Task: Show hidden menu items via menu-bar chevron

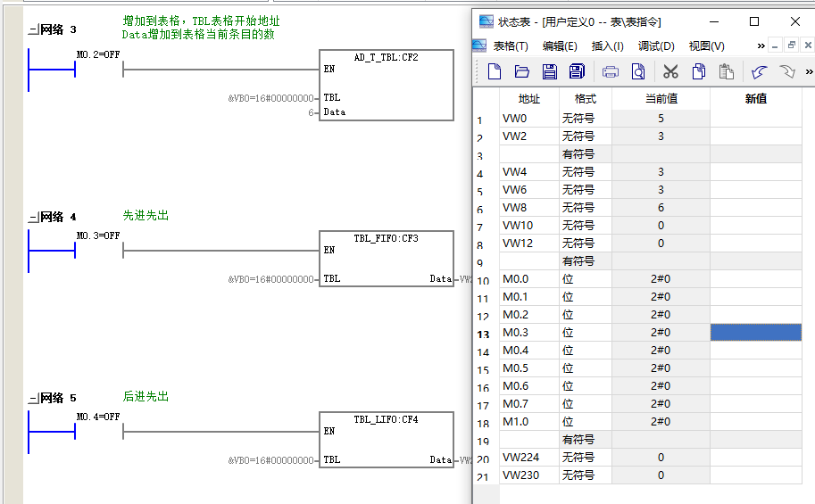Action: pyautogui.click(x=761, y=45)
